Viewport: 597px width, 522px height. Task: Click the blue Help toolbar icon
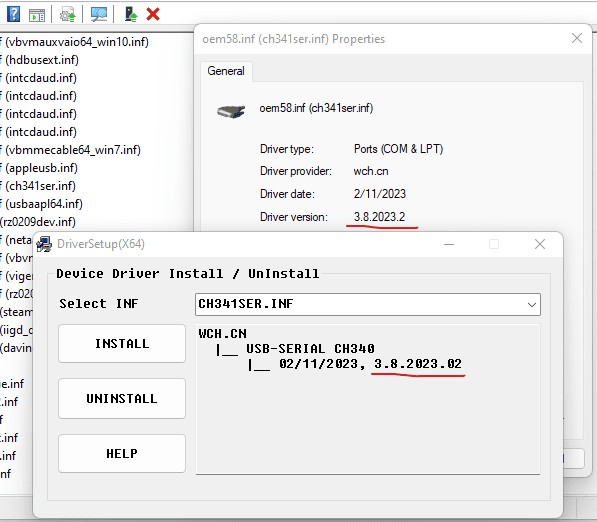click(13, 14)
